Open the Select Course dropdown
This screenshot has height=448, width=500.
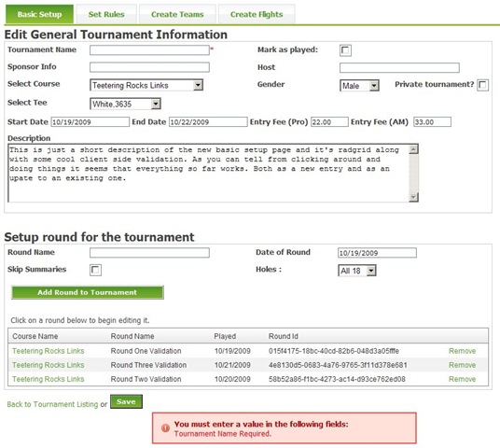pyautogui.click(x=146, y=85)
